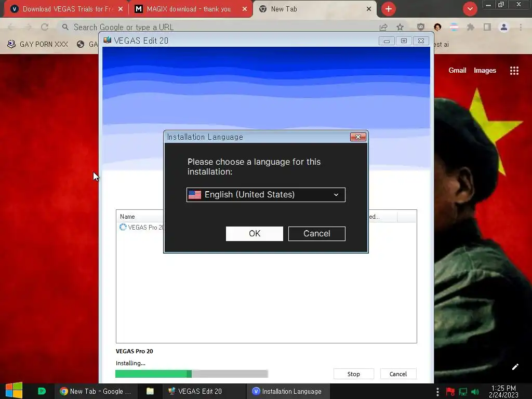Click the share page icon in address bar

coord(383,27)
